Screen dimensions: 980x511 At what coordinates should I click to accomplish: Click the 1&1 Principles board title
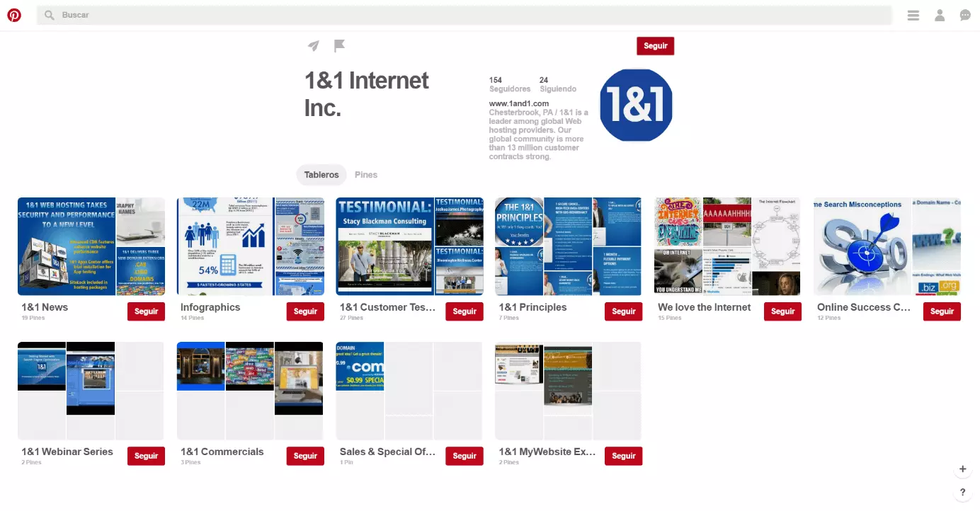click(x=533, y=307)
